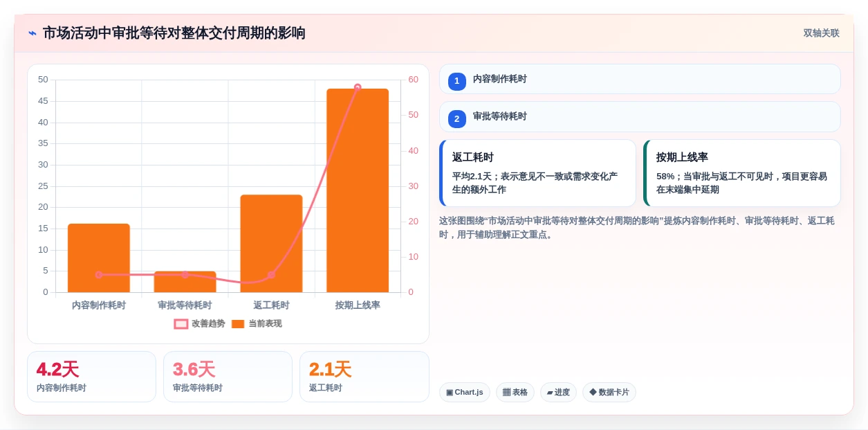
Task: Click the 返工耗时 orange bar
Action: coord(271,244)
